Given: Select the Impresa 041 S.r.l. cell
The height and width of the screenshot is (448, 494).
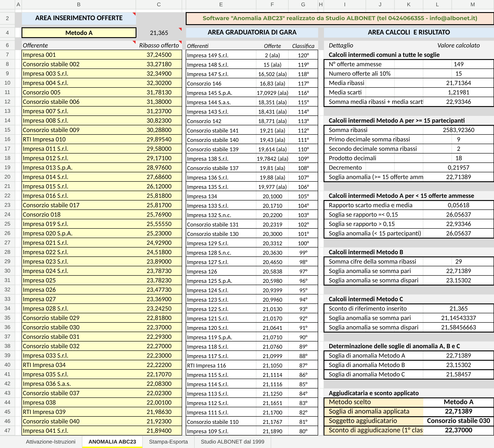Looking at the screenshot, I should pos(79,431).
